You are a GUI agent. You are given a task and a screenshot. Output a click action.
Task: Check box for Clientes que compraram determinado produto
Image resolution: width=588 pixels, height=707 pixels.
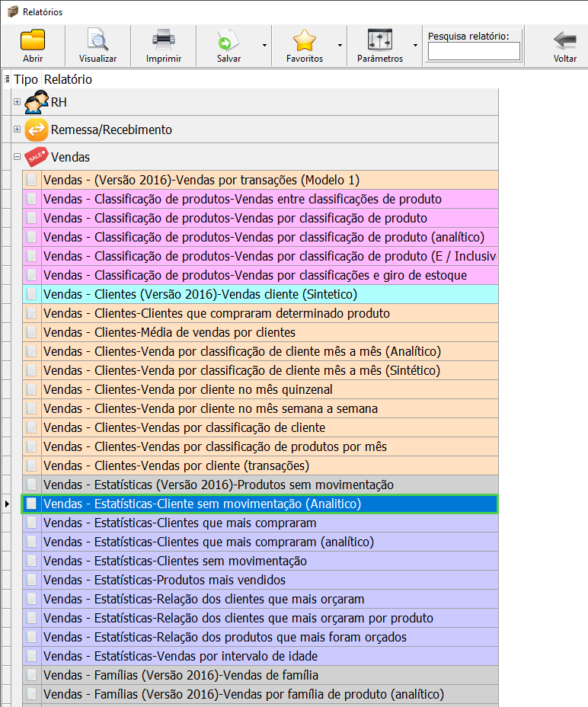point(31,313)
